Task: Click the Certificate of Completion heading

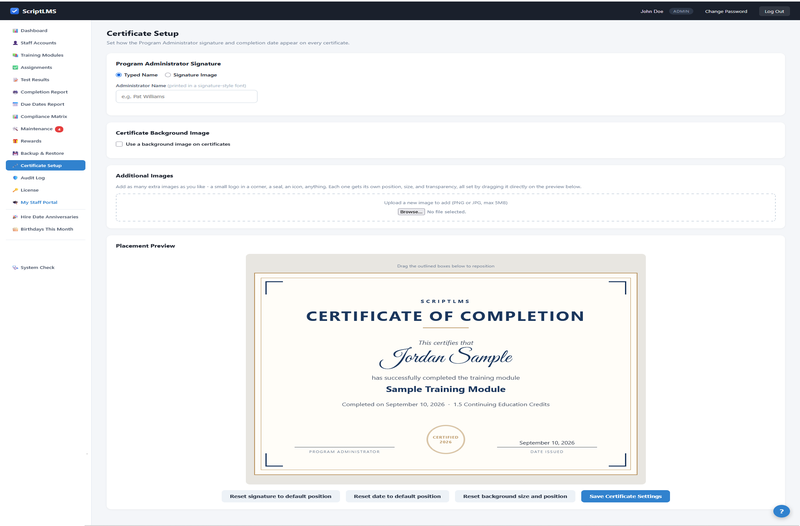Action: point(445,316)
